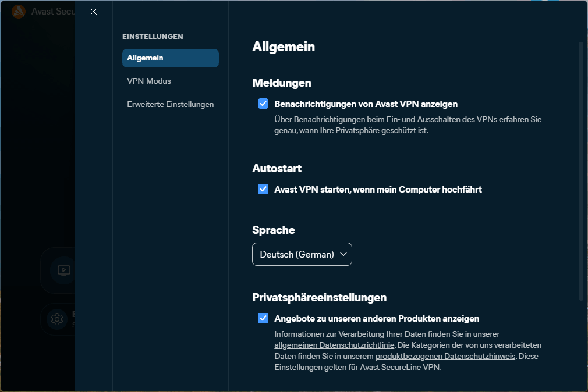Click the X icon to close settings
Viewport: 588px width, 392px height.
[x=93, y=11]
